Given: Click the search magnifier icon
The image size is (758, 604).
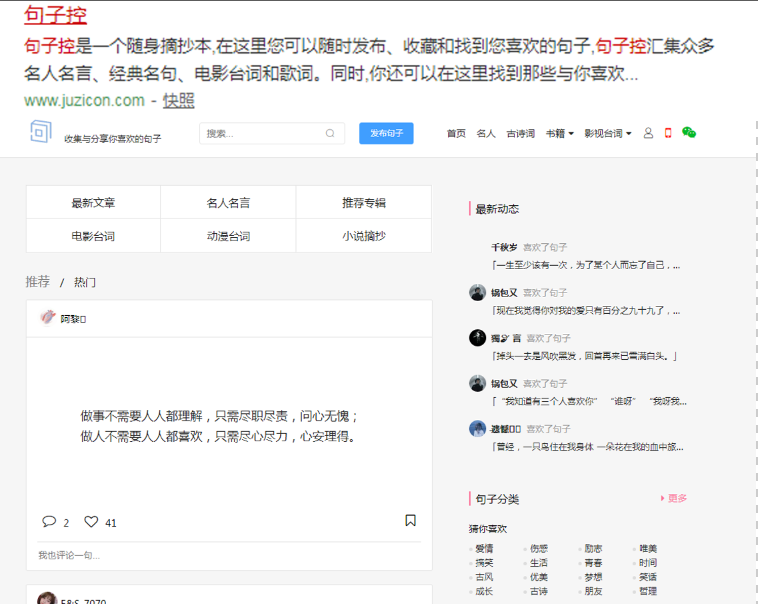Looking at the screenshot, I should pyautogui.click(x=330, y=133).
